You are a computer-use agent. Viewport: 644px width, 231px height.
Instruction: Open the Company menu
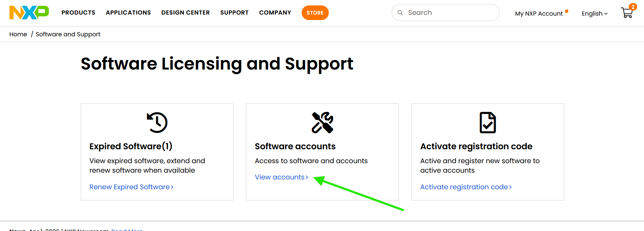(x=275, y=13)
